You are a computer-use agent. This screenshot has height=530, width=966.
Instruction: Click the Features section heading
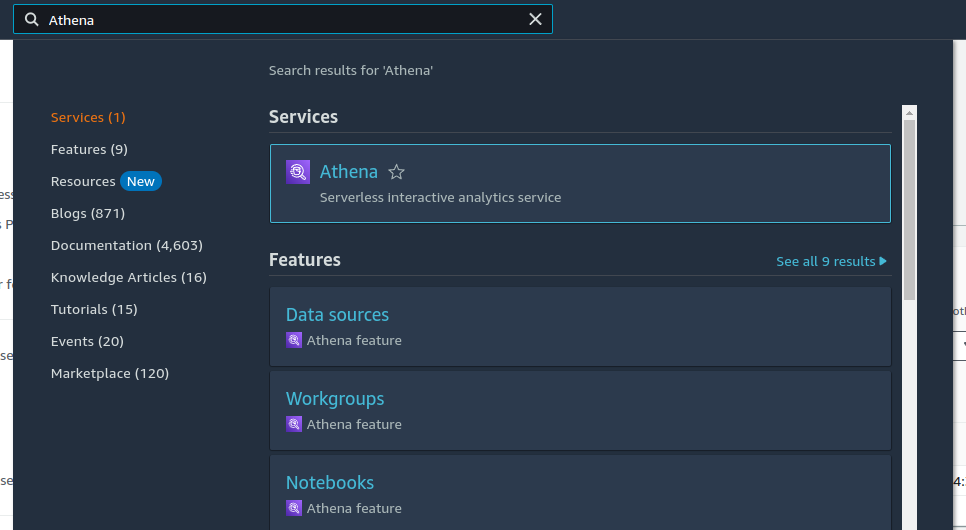click(304, 259)
